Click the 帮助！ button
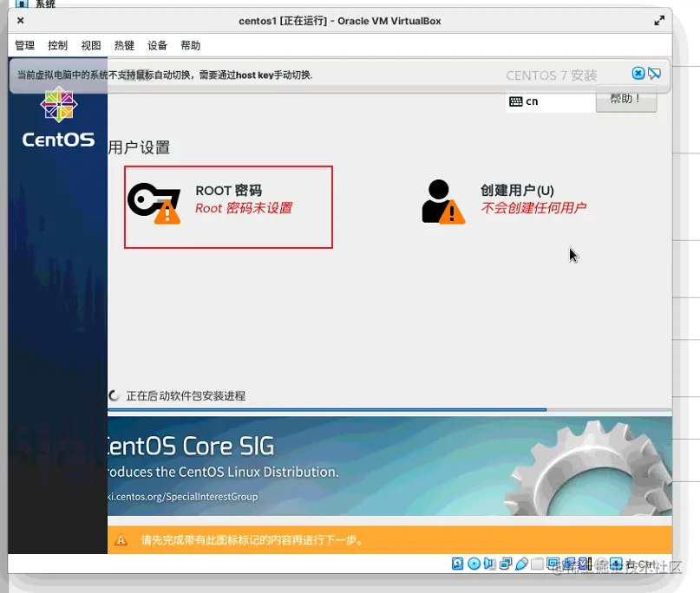 tap(626, 99)
